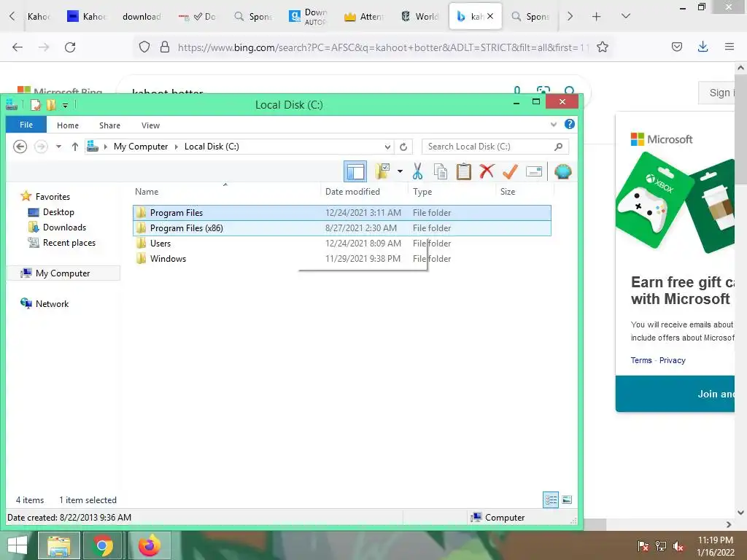Sort by the Date modified column header
The image size is (747, 560).
click(x=364, y=192)
